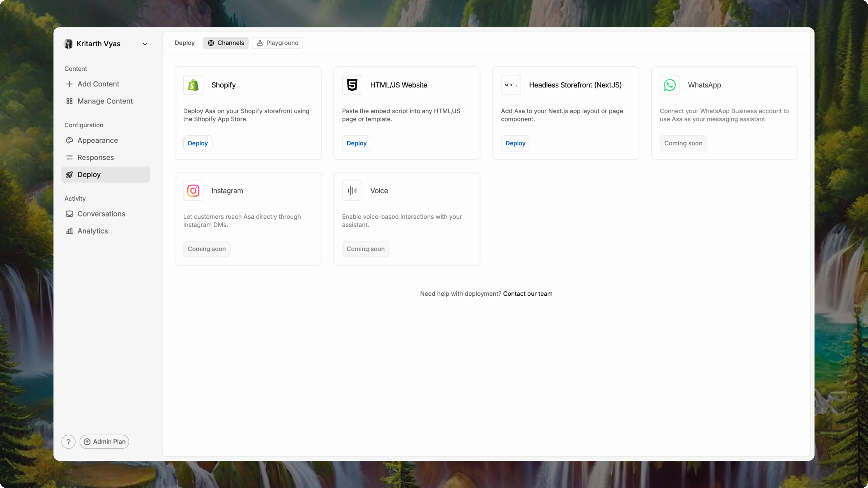Screen dimensions: 868x488
Task: Click the Instagram logo icon
Action: [x=193, y=191]
